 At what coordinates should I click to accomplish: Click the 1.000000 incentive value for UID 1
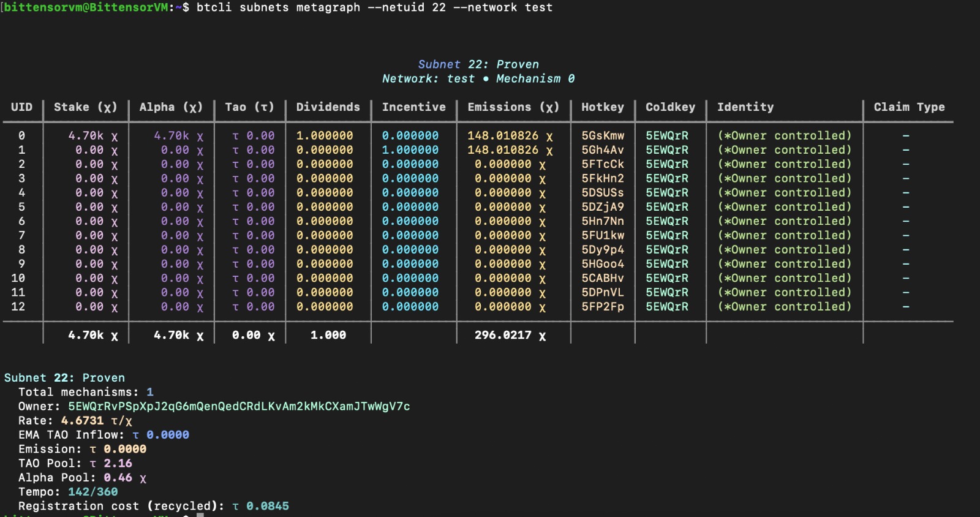tap(410, 149)
